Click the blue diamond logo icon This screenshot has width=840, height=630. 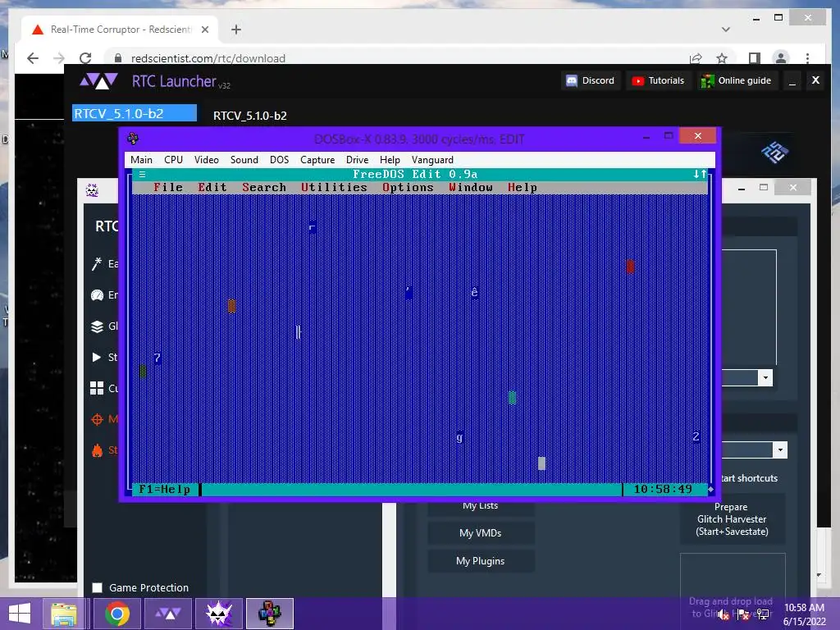click(x=774, y=153)
